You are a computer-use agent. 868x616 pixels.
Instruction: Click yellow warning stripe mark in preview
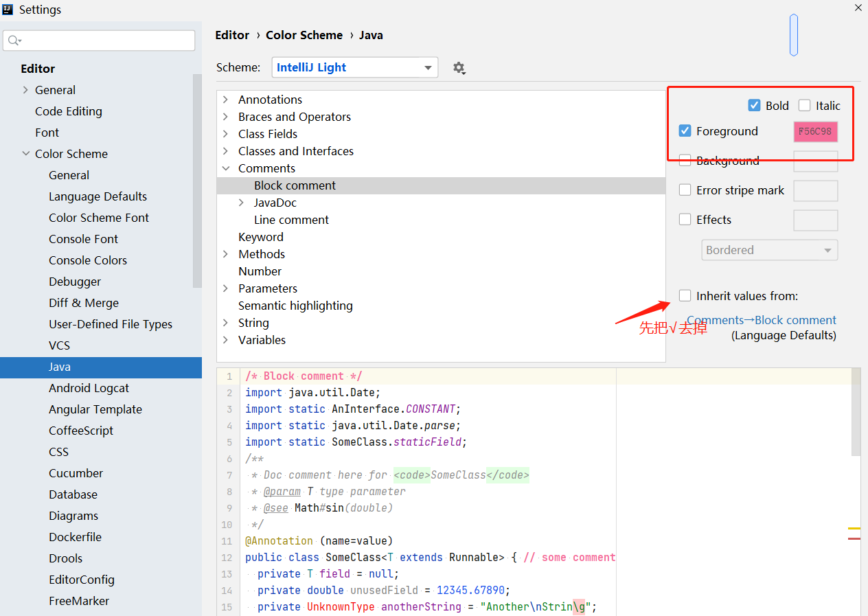[854, 528]
